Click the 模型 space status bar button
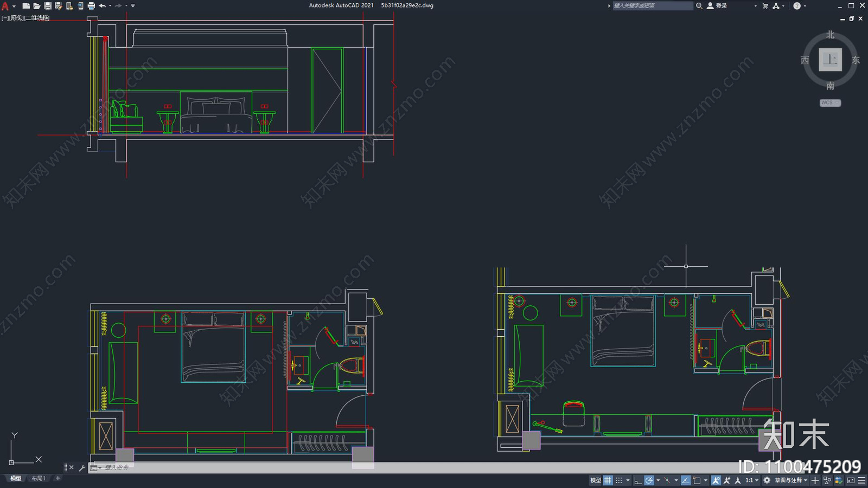Image resolution: width=868 pixels, height=488 pixels. point(596,480)
